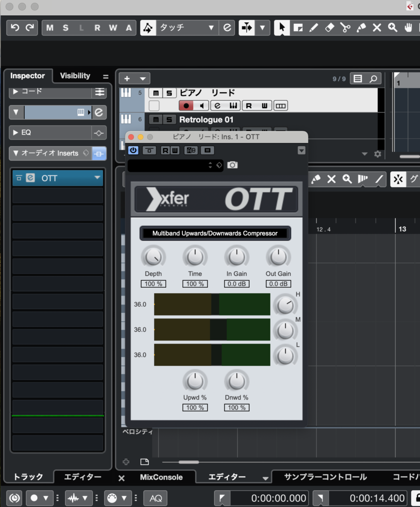Mute the Retrologue 01 track
Screen dimensions: 420x507
point(156,120)
